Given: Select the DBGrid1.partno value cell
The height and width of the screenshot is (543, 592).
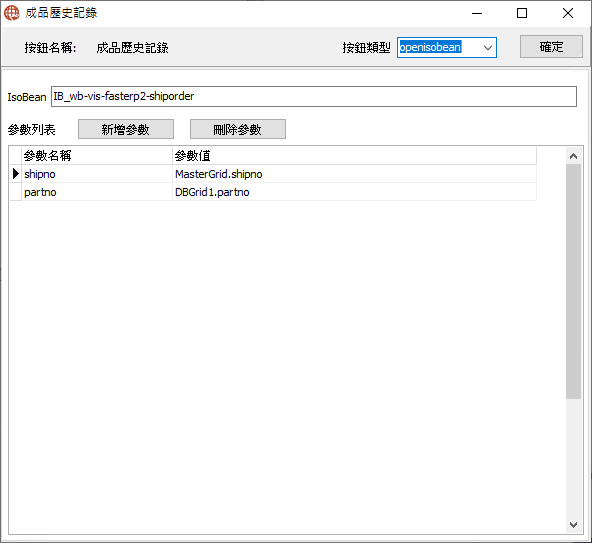Looking at the screenshot, I should [x=354, y=192].
